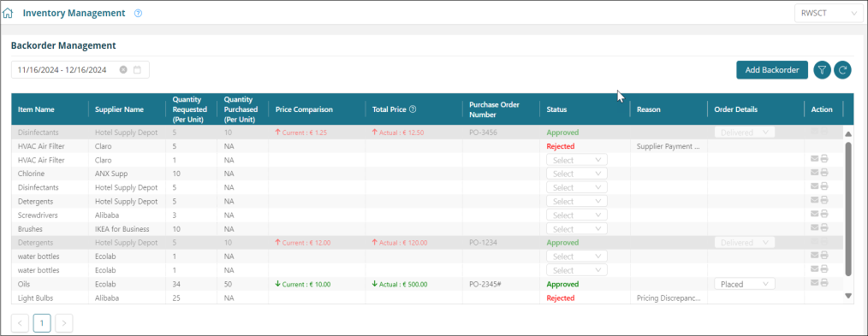The height and width of the screenshot is (336, 868).
Task: Select the Light Bulbs item name
Action: (x=34, y=298)
